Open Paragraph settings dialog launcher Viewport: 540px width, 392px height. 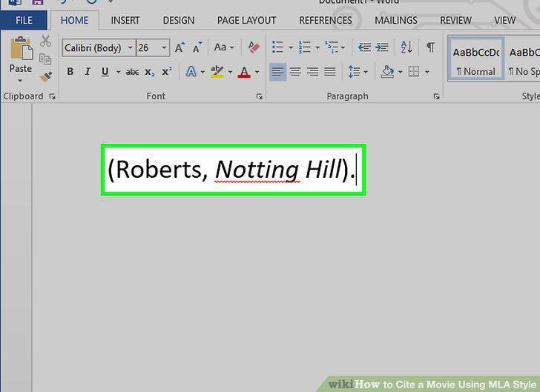(436, 97)
